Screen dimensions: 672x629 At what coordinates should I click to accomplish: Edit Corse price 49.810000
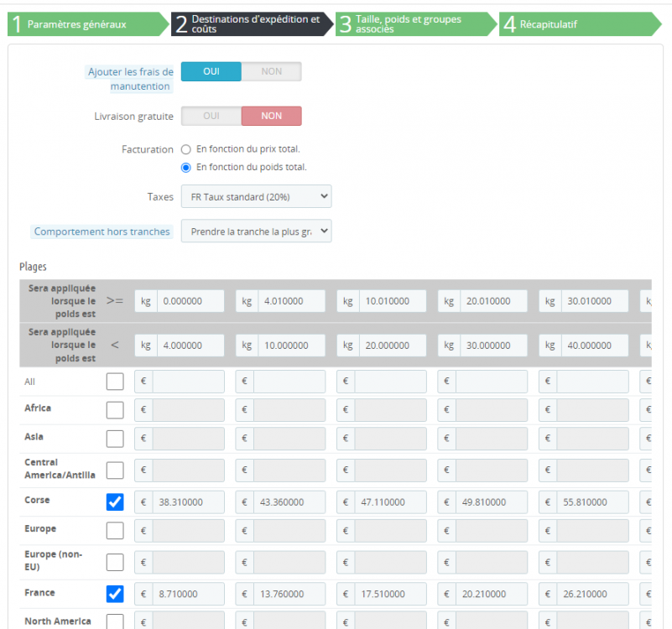[x=492, y=502]
